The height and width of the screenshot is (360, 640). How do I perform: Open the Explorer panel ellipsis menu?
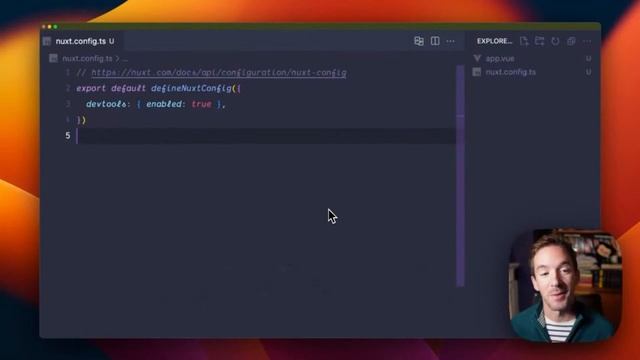pyautogui.click(x=587, y=41)
